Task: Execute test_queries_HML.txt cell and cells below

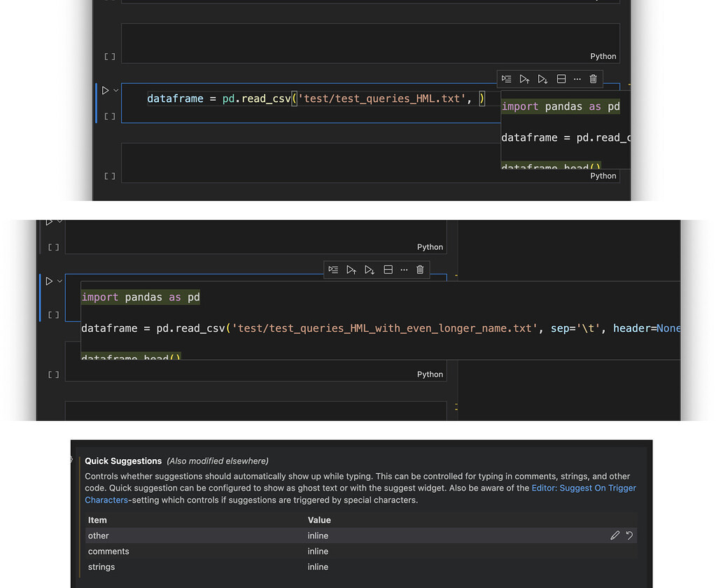Action: 542,79
